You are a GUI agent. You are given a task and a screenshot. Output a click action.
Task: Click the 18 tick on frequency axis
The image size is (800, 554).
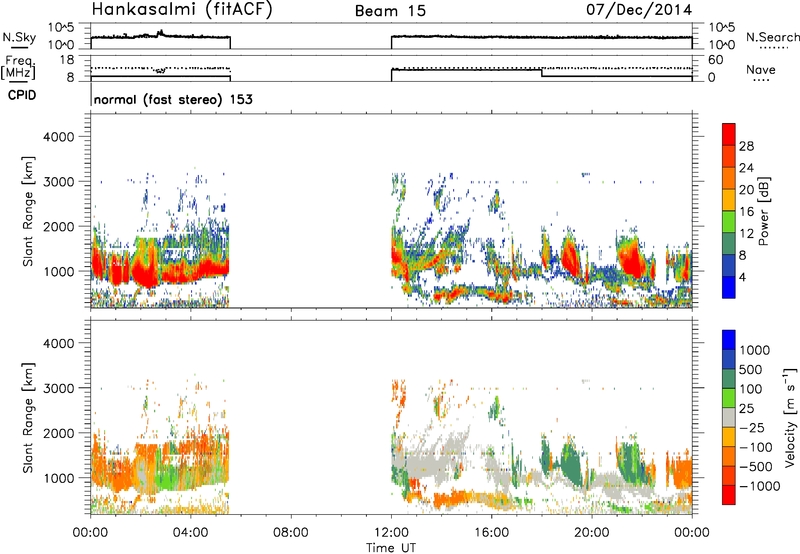coord(67,60)
